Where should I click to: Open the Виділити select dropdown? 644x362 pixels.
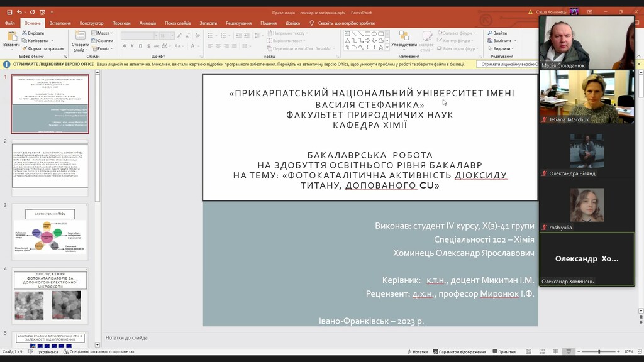tap(500, 48)
